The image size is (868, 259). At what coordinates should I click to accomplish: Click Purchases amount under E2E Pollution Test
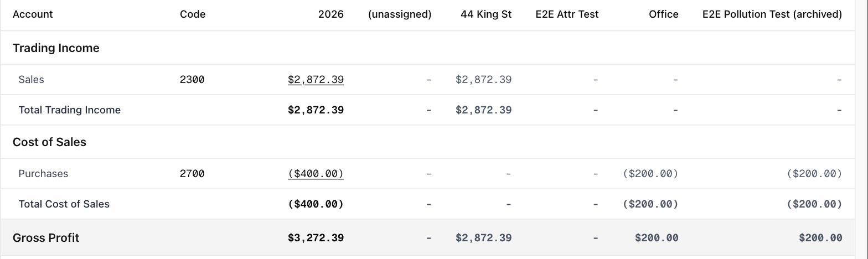[814, 174]
